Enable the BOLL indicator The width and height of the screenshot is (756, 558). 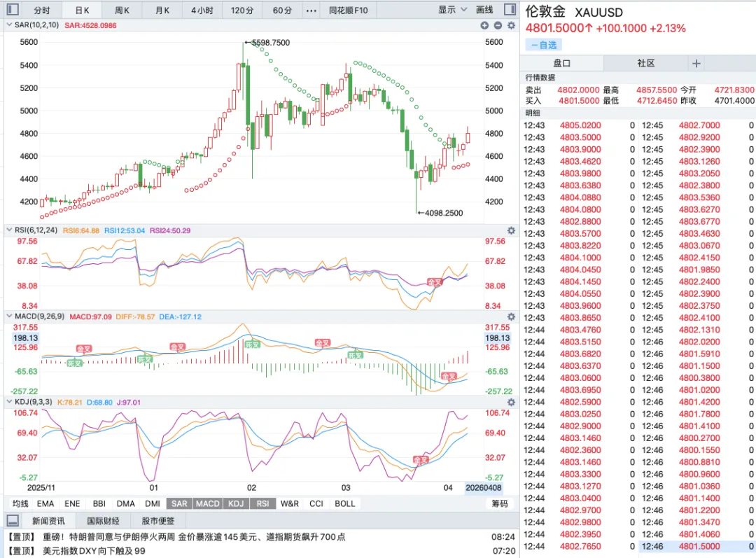tap(344, 503)
